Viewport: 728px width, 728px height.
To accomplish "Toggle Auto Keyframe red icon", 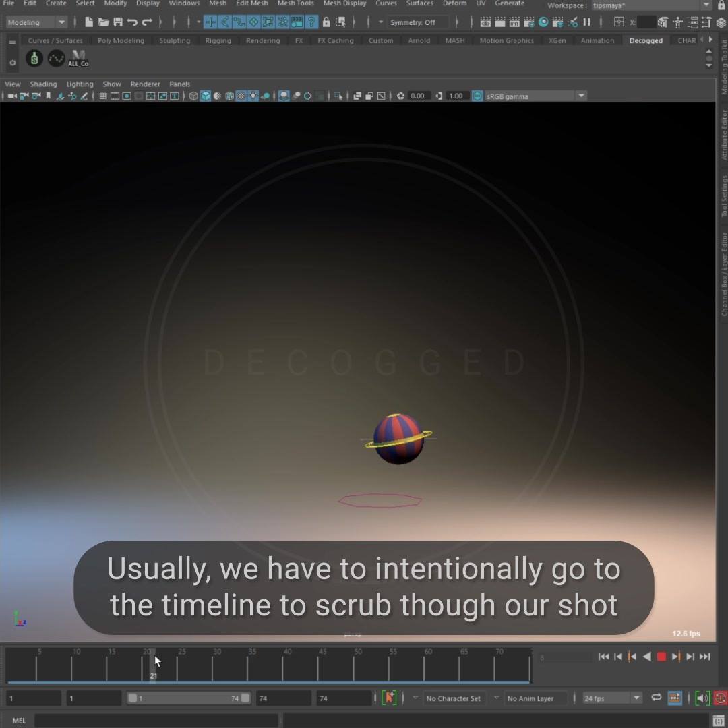I will pos(721,698).
